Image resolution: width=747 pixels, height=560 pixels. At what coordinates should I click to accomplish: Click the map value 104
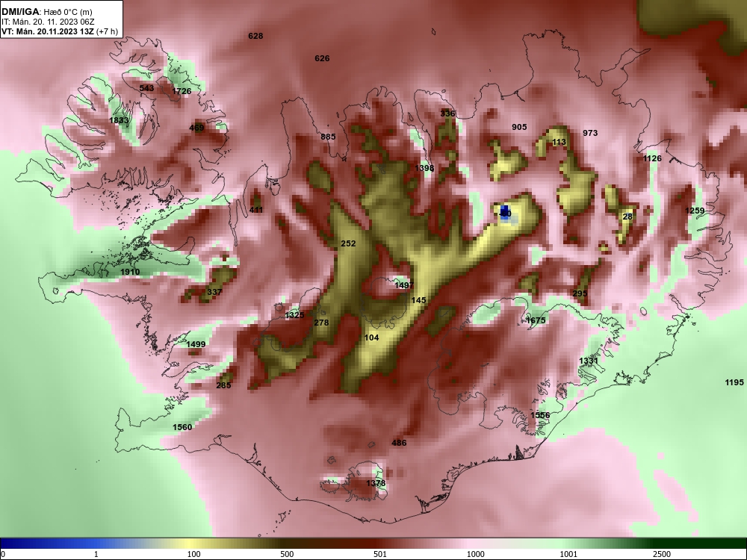click(371, 337)
